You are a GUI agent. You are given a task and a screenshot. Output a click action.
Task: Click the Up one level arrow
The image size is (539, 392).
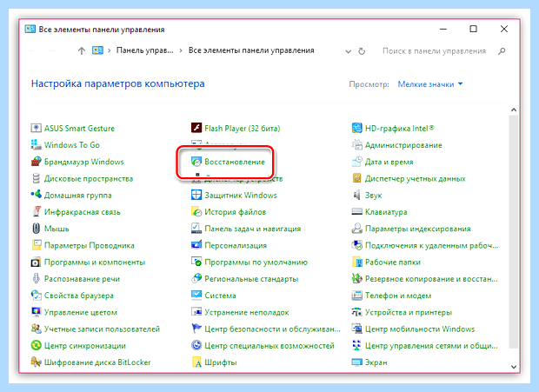coord(82,50)
